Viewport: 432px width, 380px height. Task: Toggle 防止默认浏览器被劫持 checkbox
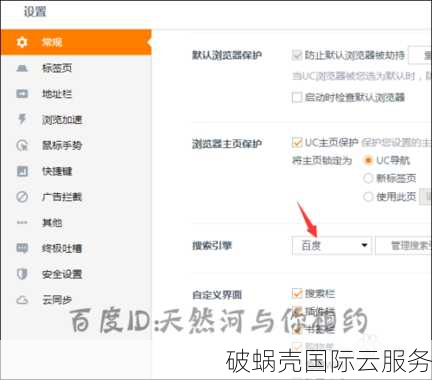[297, 55]
